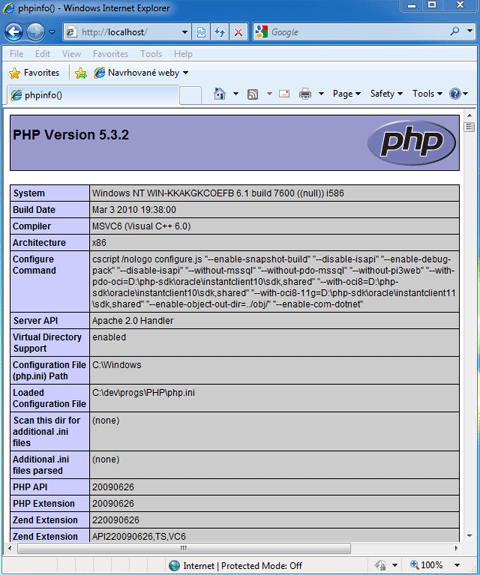
Task: Click the RSS feeds icon
Action: point(253,94)
